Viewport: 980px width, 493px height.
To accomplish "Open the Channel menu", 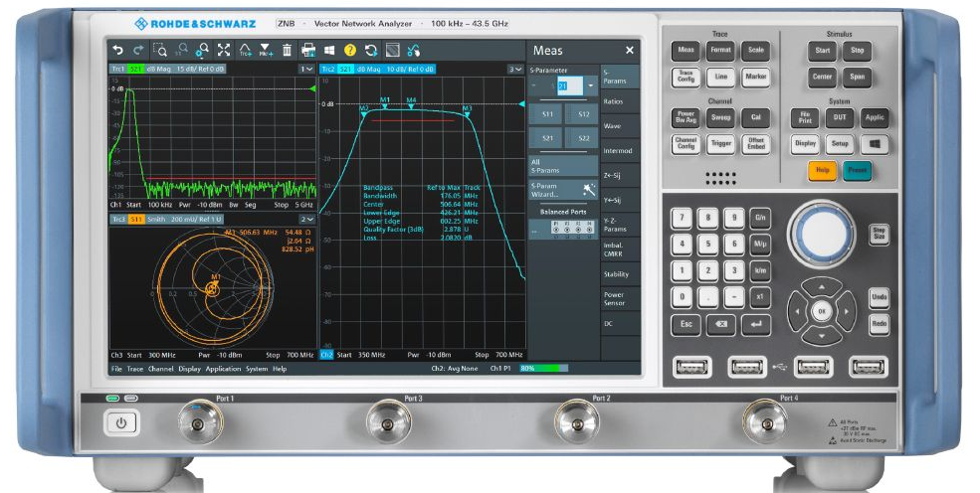I will pyautogui.click(x=160, y=369).
